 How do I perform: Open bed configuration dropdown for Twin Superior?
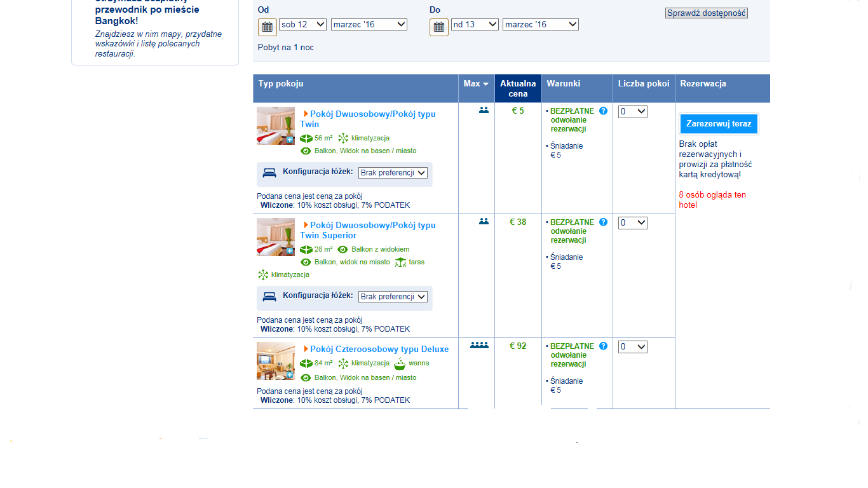point(393,296)
